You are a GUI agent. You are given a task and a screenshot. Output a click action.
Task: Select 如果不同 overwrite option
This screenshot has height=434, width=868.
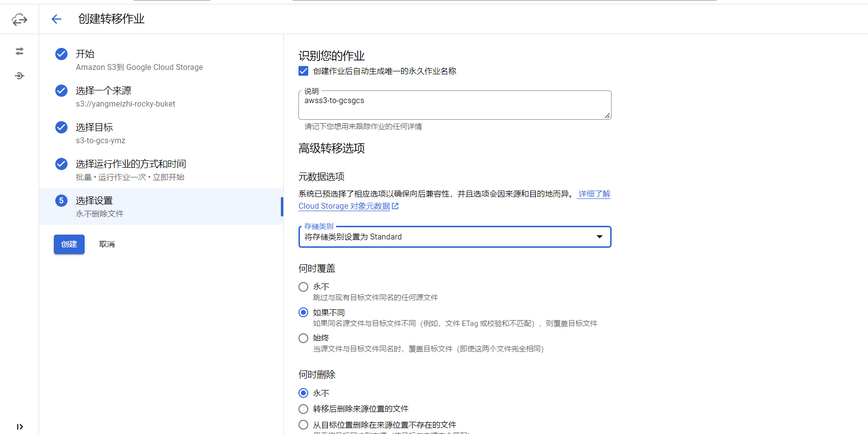click(303, 312)
